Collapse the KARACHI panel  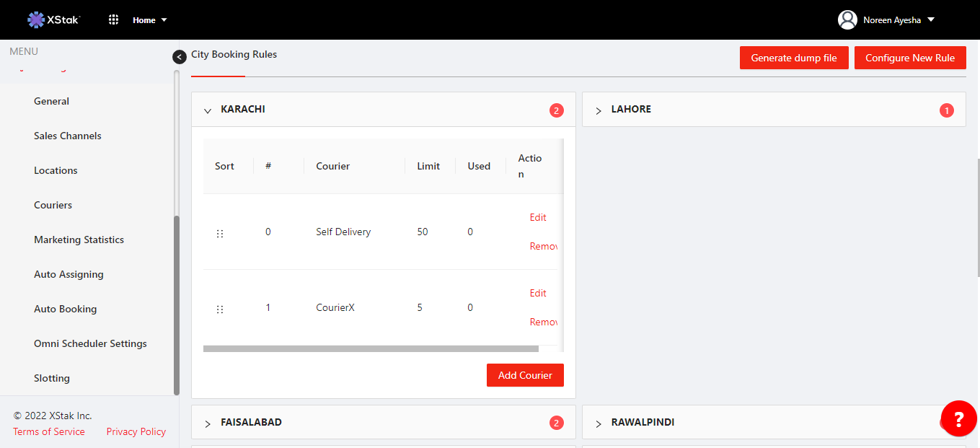pyautogui.click(x=208, y=110)
